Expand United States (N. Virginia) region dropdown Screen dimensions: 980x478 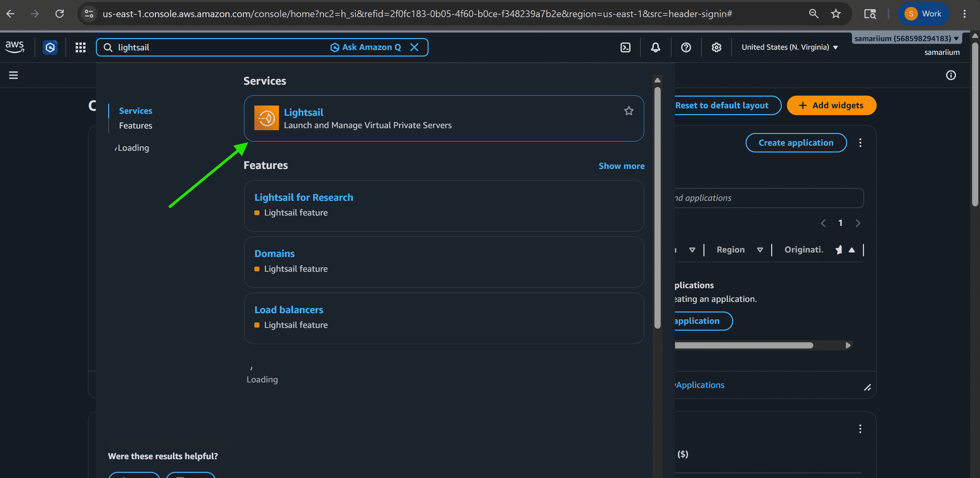[x=790, y=47]
